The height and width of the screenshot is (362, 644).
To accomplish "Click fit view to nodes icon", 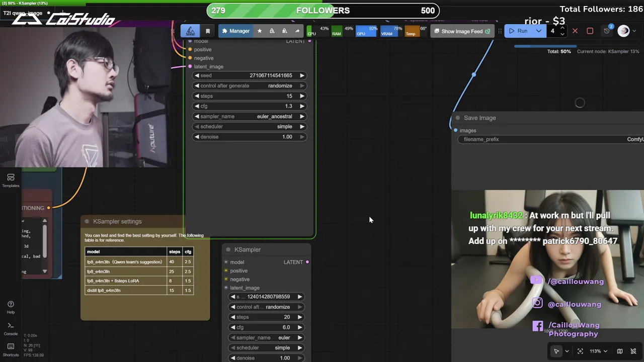I will pyautogui.click(x=580, y=351).
